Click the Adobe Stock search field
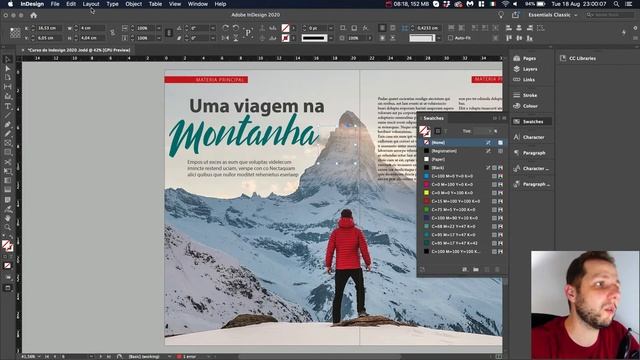This screenshot has width=640, height=360. click(x=610, y=15)
